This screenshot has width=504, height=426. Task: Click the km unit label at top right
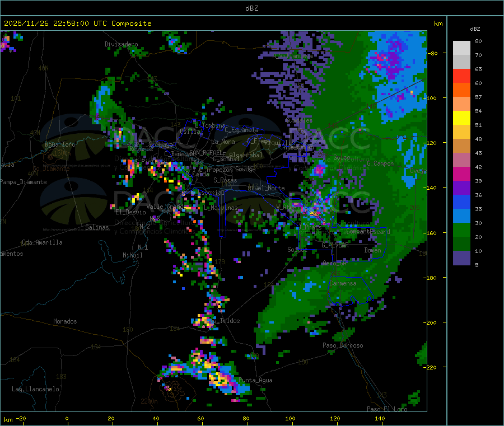(x=438, y=24)
